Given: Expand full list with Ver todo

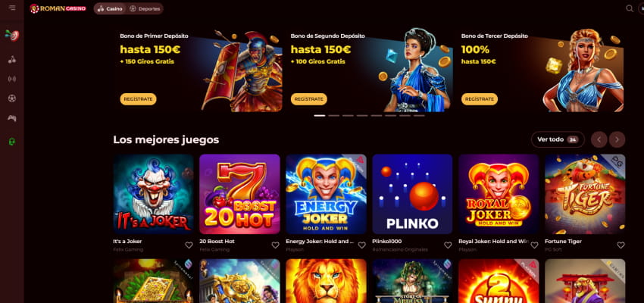Looking at the screenshot, I should pos(558,139).
